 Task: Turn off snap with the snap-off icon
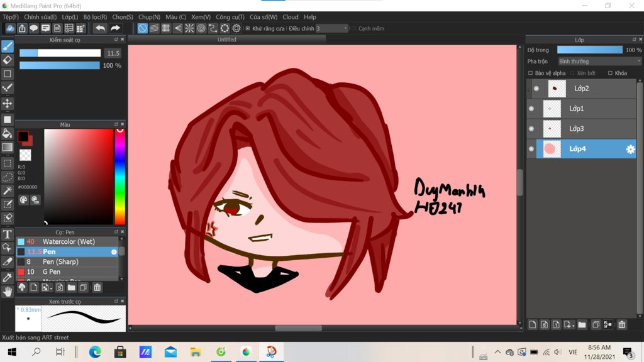[x=142, y=28]
